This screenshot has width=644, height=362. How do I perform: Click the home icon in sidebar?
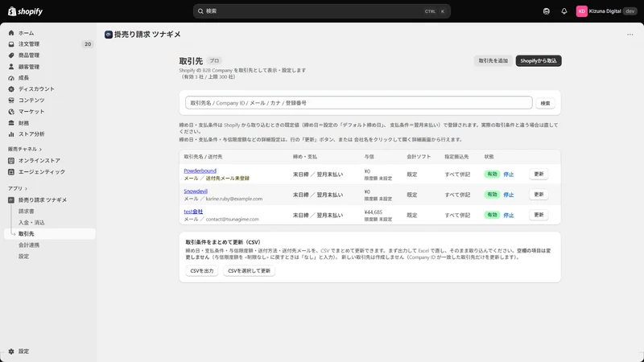11,33
